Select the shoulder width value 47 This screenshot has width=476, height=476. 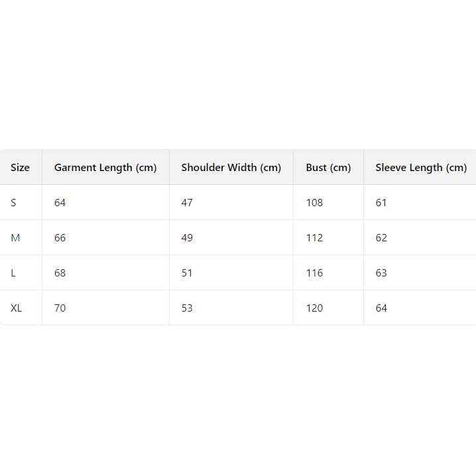(x=187, y=203)
